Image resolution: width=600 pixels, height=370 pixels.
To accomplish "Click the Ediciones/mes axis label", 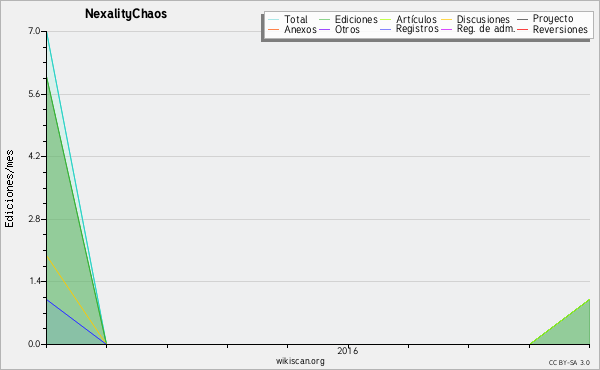I will point(9,189).
